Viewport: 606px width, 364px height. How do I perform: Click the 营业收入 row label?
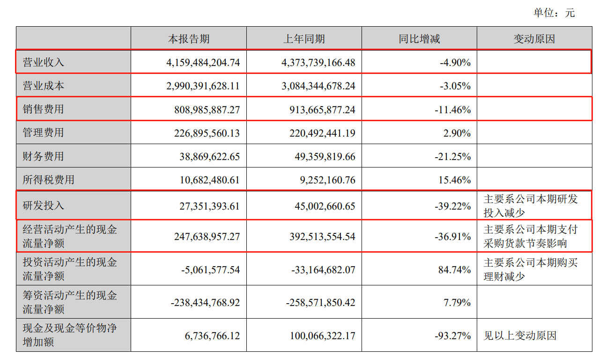44,62
